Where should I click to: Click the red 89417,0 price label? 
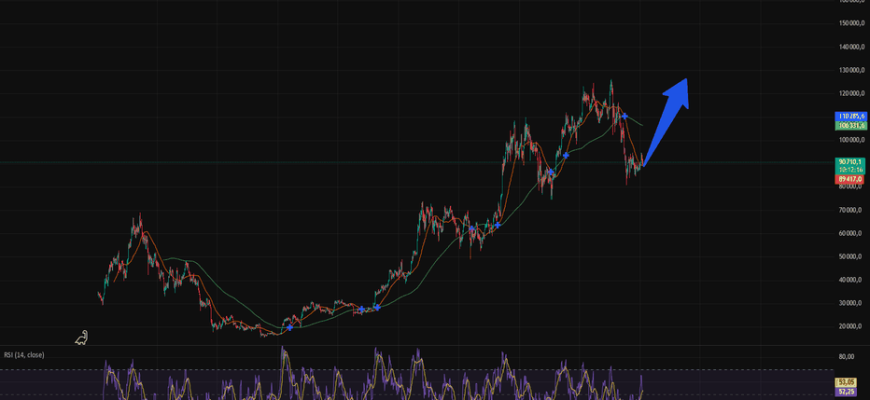(849, 178)
